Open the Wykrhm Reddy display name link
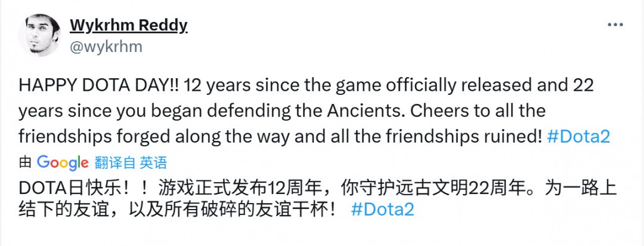The image size is (644, 246). pyautogui.click(x=128, y=26)
